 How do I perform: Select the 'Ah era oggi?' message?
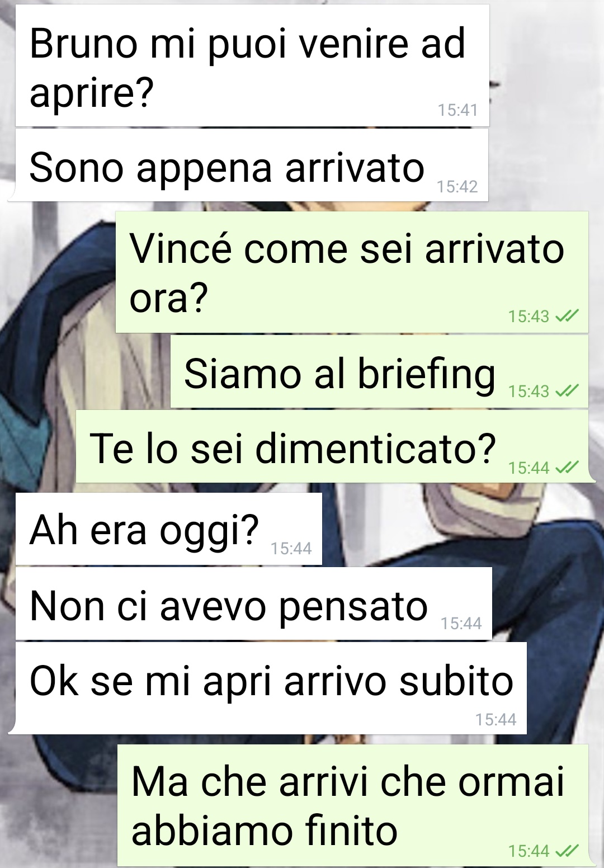click(169, 529)
